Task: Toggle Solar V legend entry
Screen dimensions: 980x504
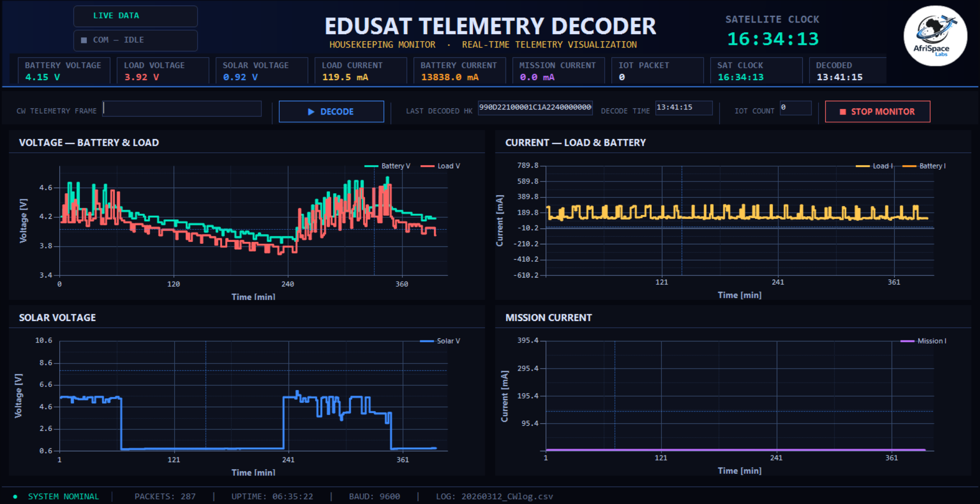Action: 440,341
